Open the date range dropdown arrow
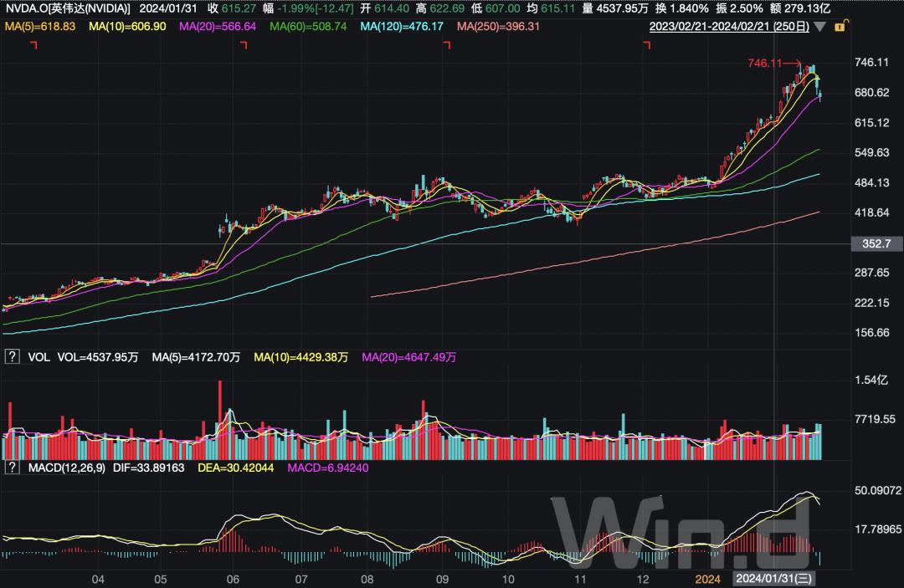904x588 pixels. coord(819,27)
